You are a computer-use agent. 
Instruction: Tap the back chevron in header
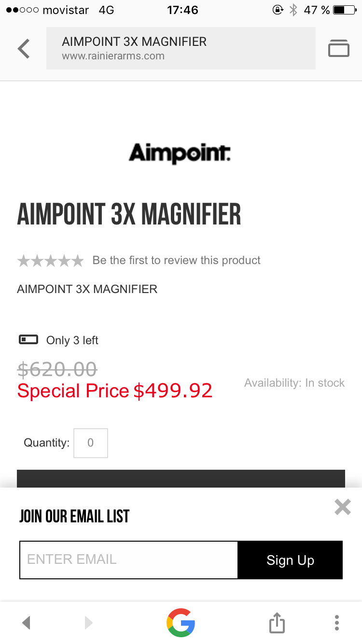point(24,49)
